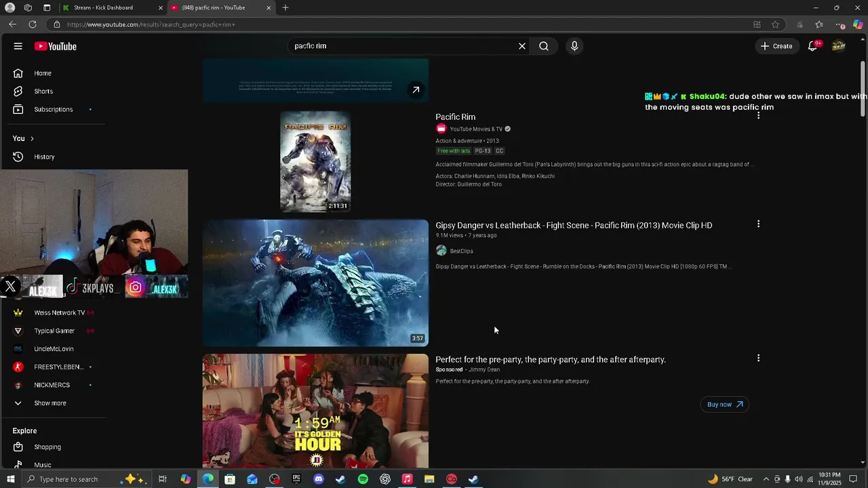Open Task View on the taskbar
868x488 pixels.
163,479
